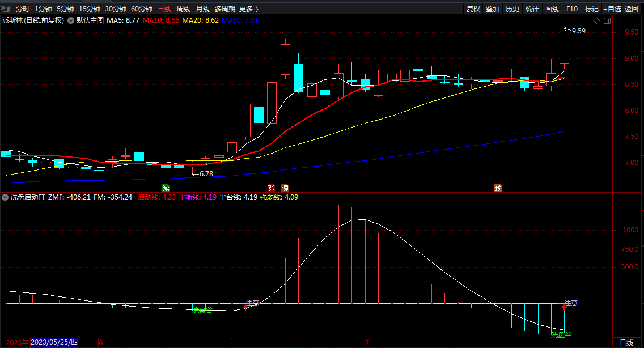The width and height of the screenshot is (644, 348).
Task: Click the +自选 add to watchlist button
Action: (612, 9)
